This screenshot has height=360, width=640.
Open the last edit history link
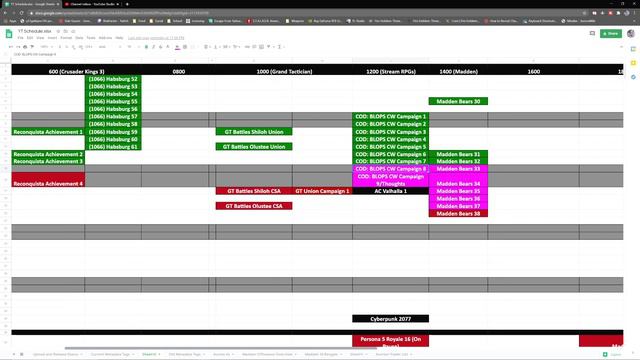point(156,38)
